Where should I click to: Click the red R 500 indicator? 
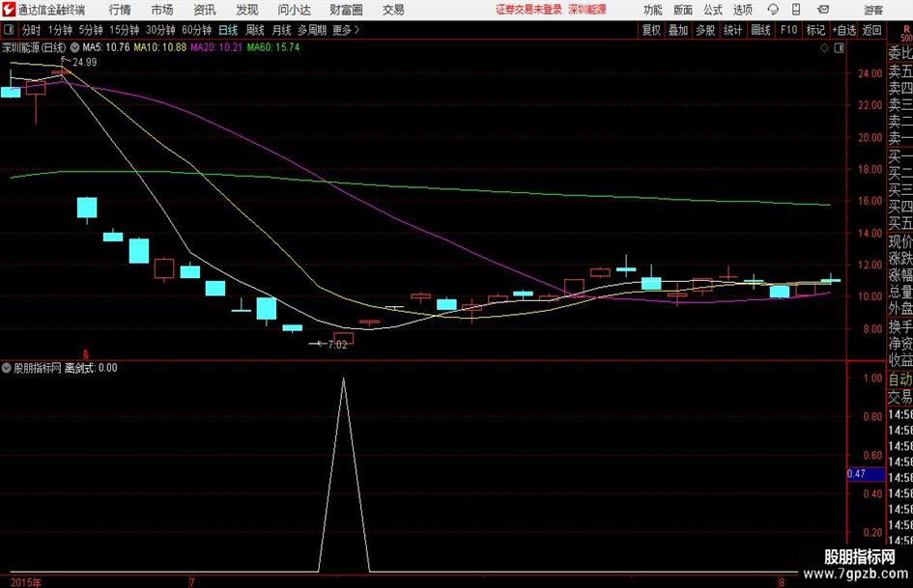(x=906, y=33)
